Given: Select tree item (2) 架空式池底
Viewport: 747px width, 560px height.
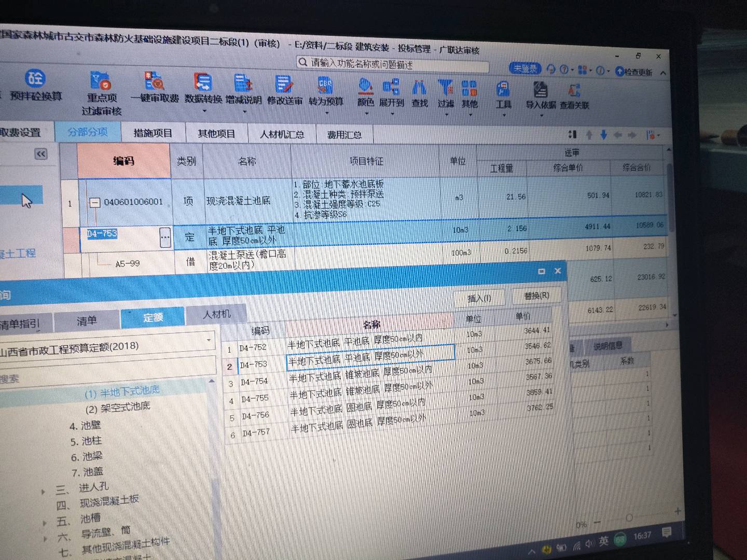Looking at the screenshot, I should [118, 408].
